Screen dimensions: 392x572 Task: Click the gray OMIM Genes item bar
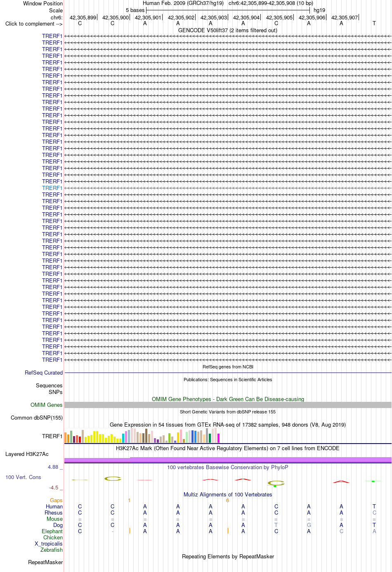coord(228,405)
